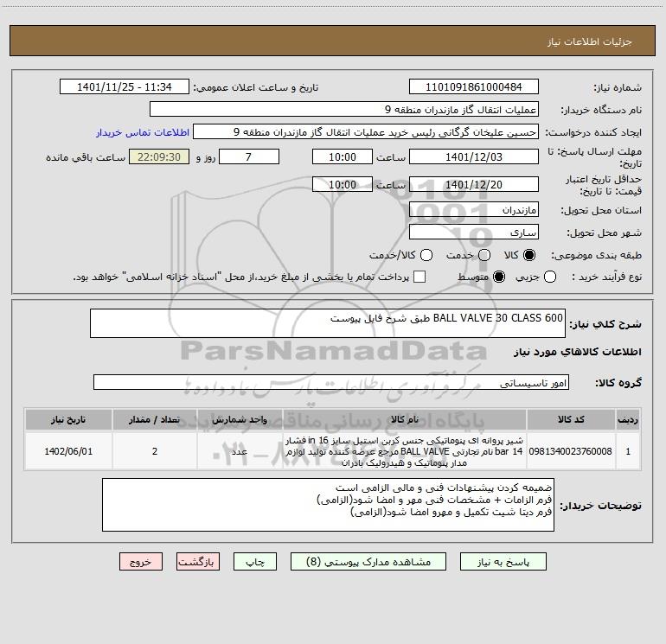Choose متوسط purchase process option

pyautogui.click(x=499, y=277)
